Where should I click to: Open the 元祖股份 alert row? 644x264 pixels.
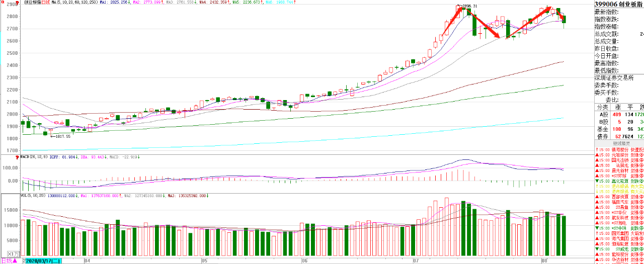coord(619,155)
